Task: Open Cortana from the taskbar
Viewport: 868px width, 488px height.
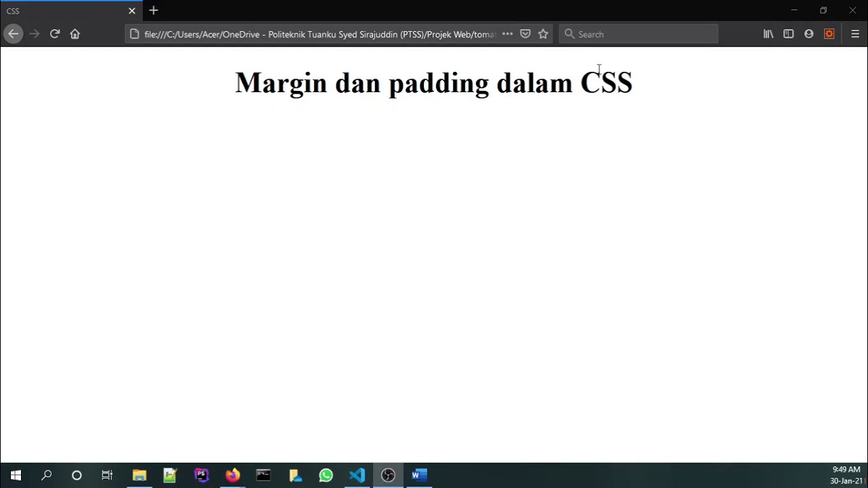Action: coord(77,475)
